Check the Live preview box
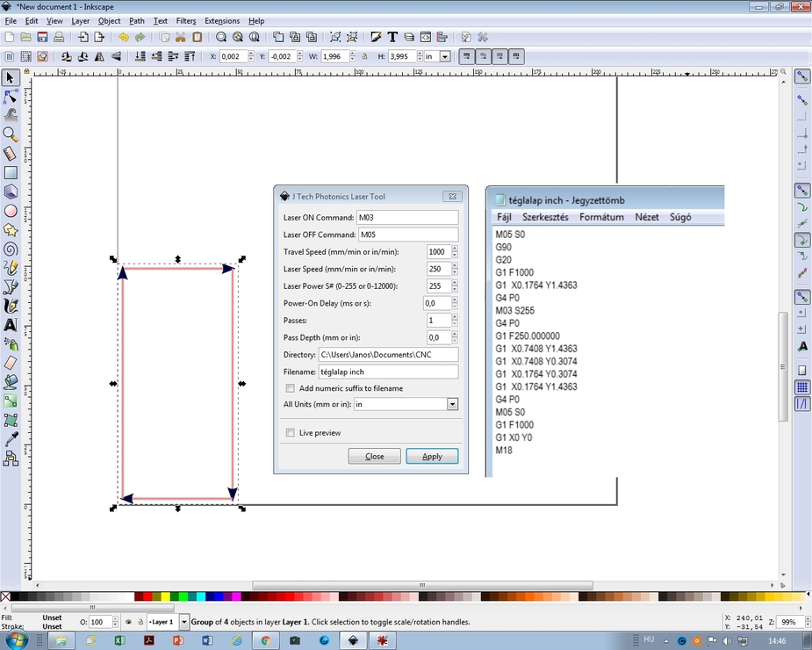The height and width of the screenshot is (650, 812). pyautogui.click(x=291, y=433)
